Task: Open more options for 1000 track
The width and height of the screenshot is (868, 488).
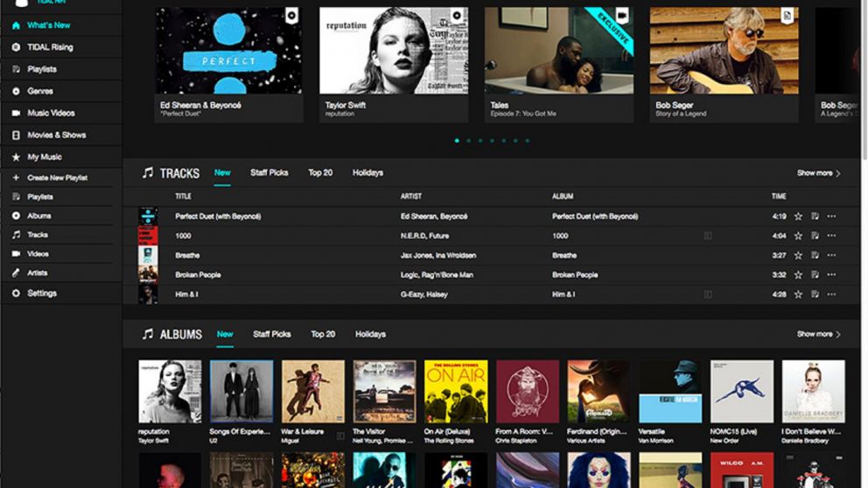Action: (831, 236)
